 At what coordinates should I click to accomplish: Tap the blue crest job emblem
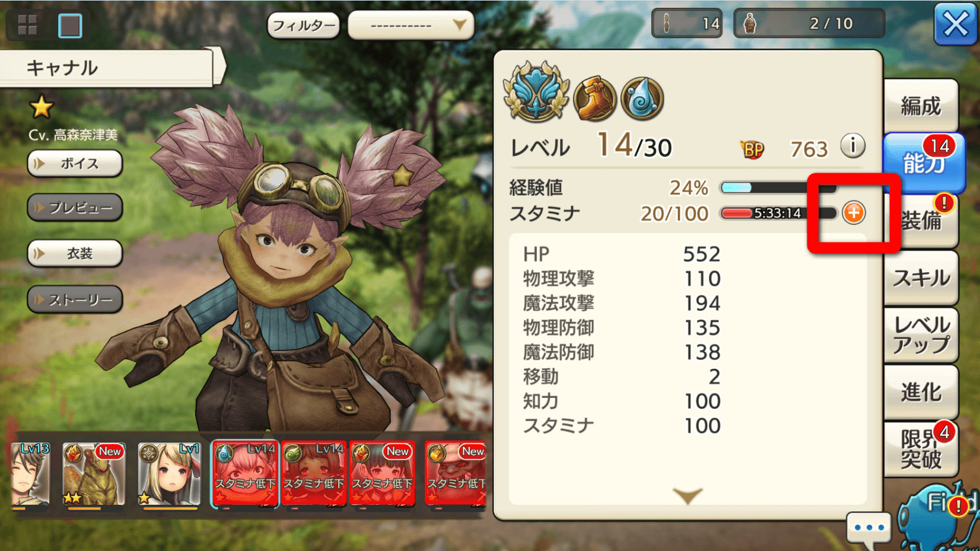pyautogui.click(x=536, y=94)
